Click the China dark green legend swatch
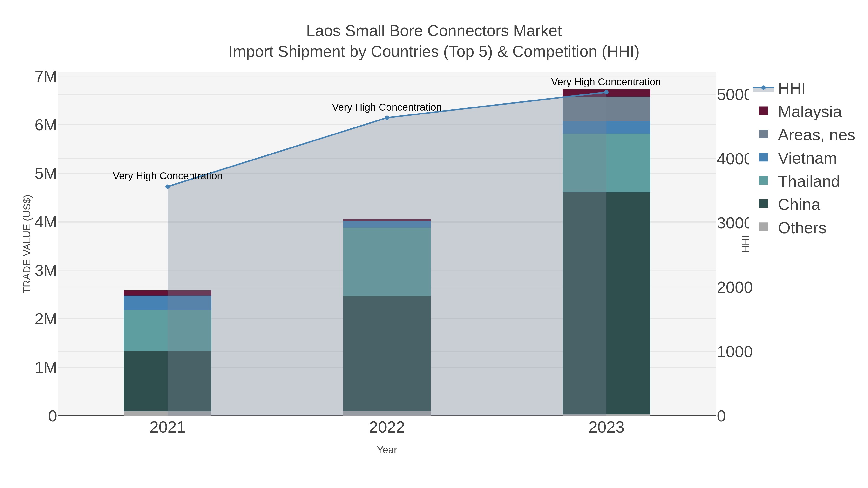Viewport: 868px width, 488px height. click(x=763, y=204)
